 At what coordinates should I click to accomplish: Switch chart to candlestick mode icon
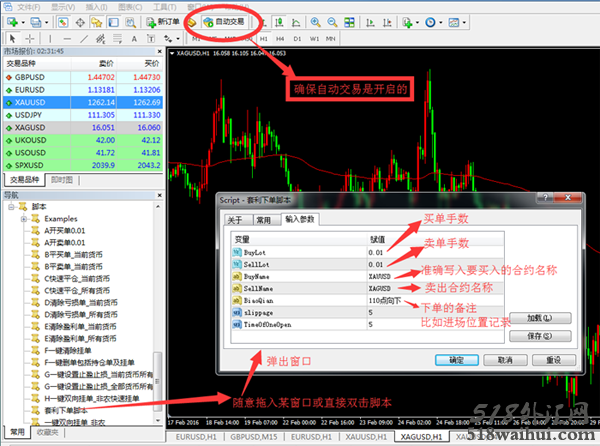click(x=279, y=22)
